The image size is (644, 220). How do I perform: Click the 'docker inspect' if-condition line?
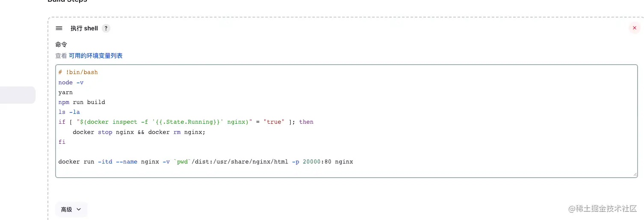[186, 122]
